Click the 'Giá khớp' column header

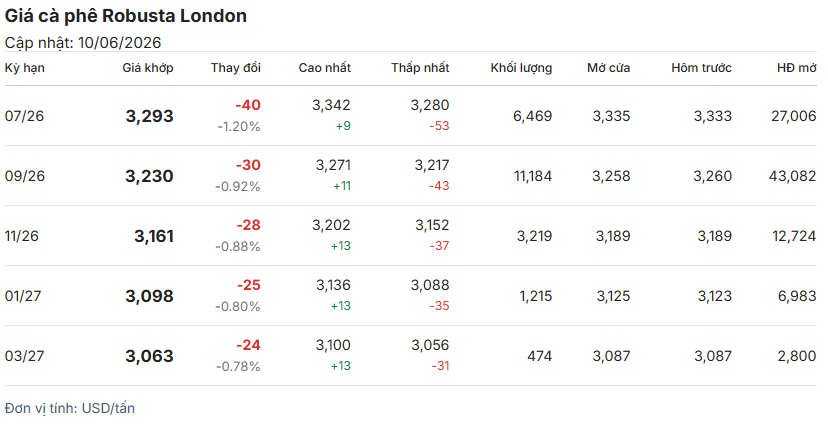(x=148, y=68)
